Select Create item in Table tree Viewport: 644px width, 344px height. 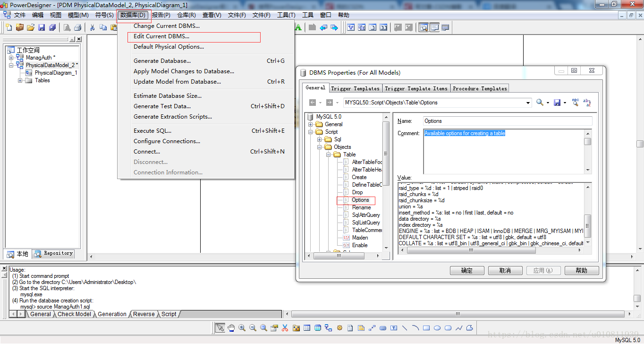pos(359,177)
